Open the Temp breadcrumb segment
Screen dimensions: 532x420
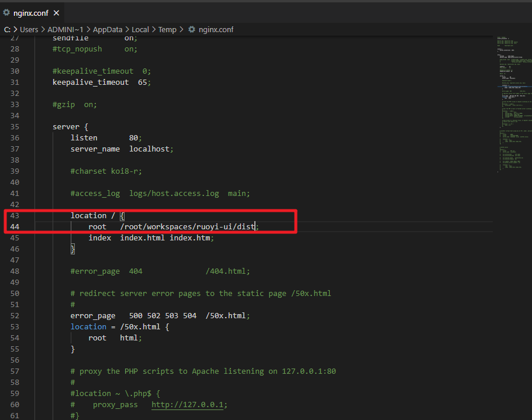tap(167, 29)
